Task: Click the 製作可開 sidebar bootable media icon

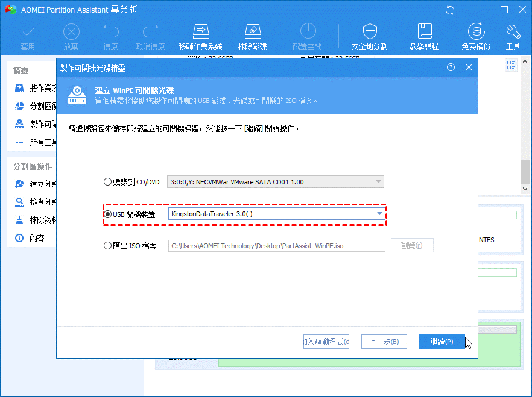Action: (19, 124)
